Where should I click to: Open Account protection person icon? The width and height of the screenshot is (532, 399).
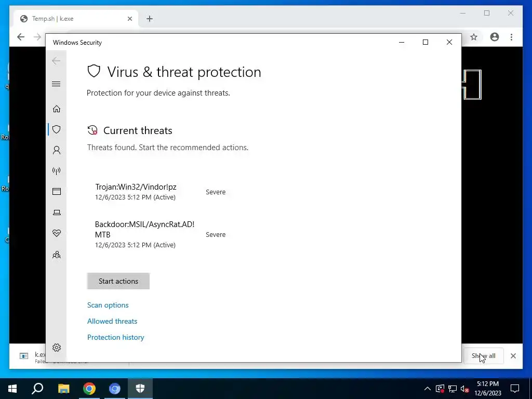tap(56, 150)
